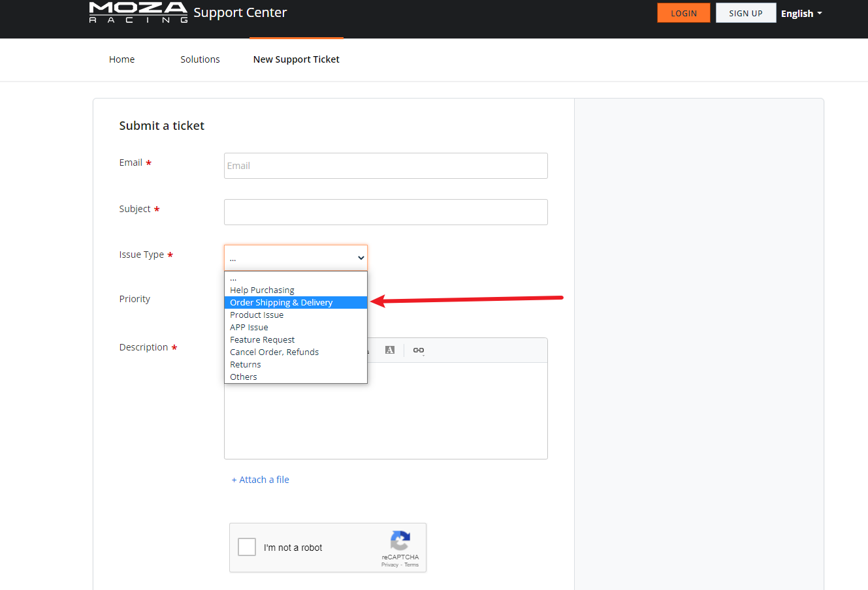
Task: Click the text background color icon
Action: [x=390, y=350]
